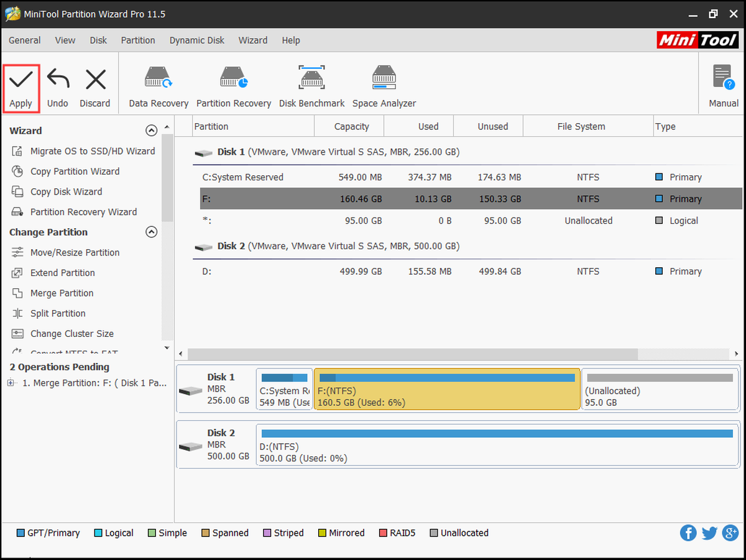Select the Unallocated 95.0 GB block
This screenshot has width=746, height=560.
[x=660, y=390]
